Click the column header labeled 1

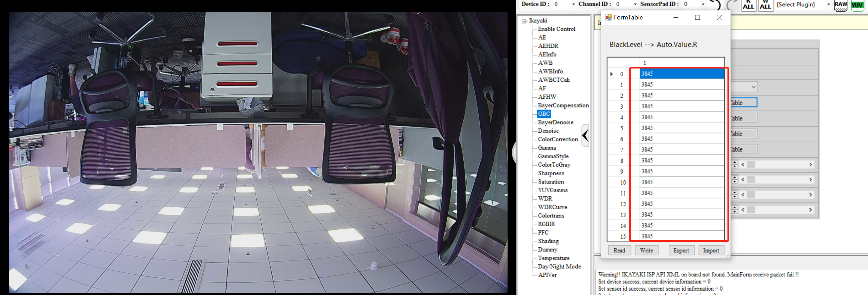[682, 63]
